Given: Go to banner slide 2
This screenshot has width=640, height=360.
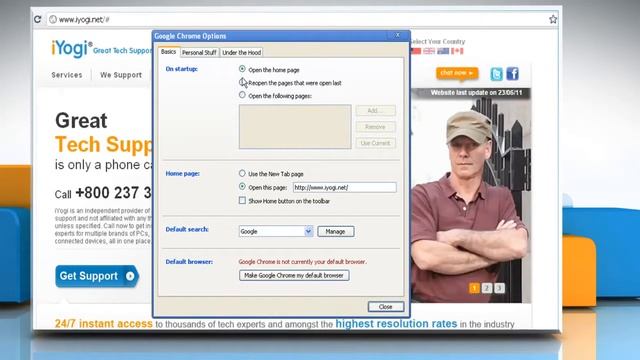Looking at the screenshot, I should (487, 288).
